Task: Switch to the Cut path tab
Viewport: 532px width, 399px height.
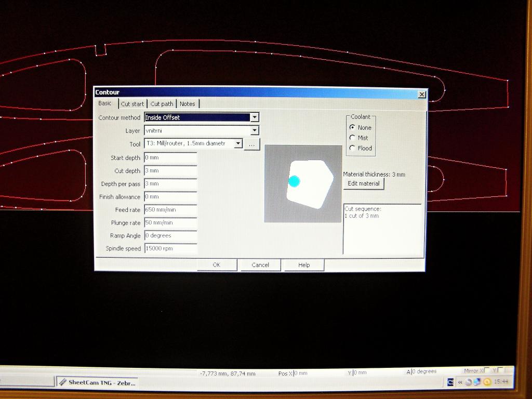Action: (x=162, y=104)
